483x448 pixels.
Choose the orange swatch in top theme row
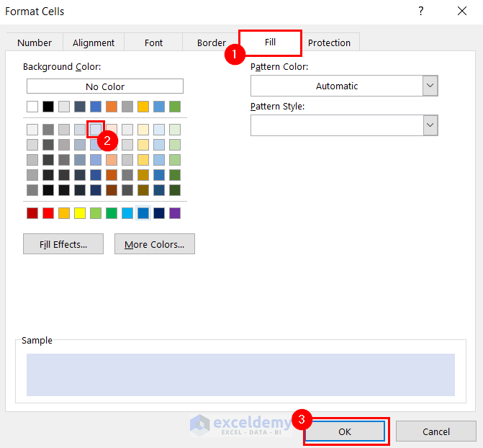tap(112, 107)
